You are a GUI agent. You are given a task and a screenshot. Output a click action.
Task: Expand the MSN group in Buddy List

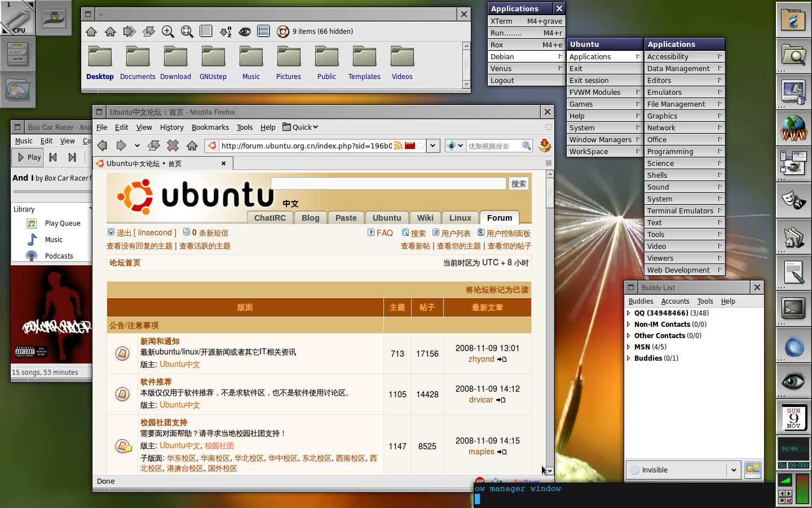629,347
